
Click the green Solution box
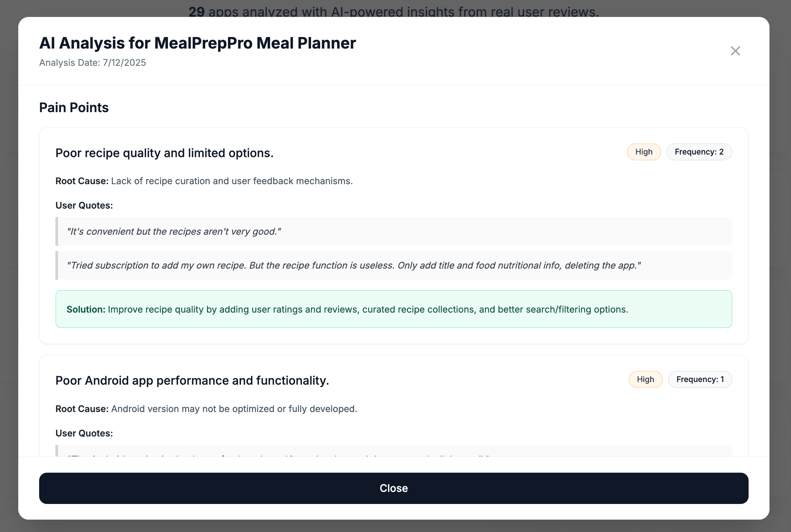point(393,309)
